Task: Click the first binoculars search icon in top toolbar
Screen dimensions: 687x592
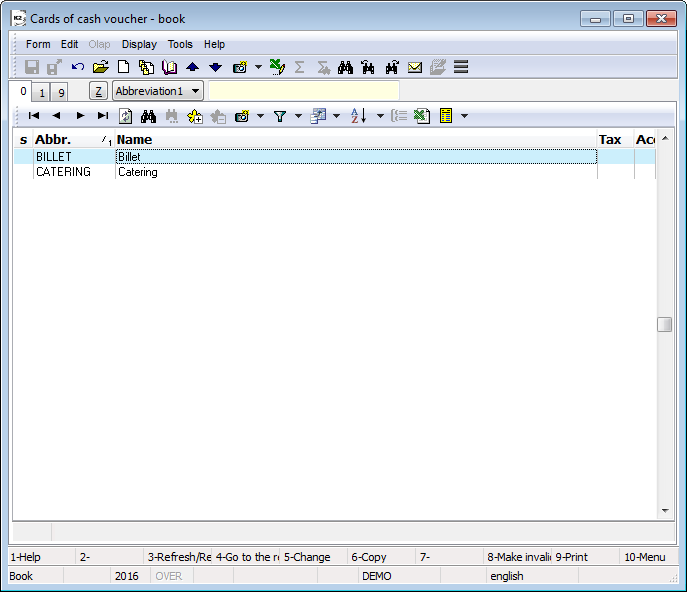Action: coord(345,67)
